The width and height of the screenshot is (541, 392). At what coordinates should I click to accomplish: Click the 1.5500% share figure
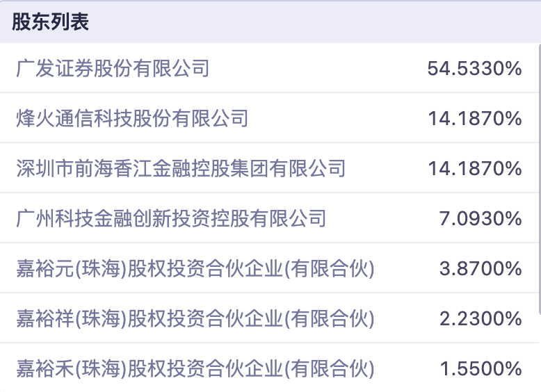point(480,368)
